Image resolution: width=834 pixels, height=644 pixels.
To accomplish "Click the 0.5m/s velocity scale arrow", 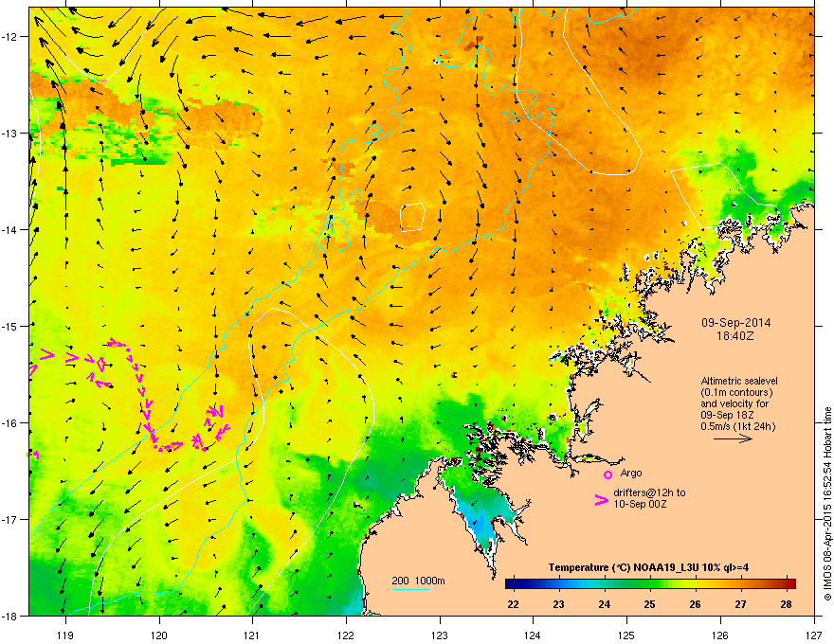I will [x=733, y=438].
